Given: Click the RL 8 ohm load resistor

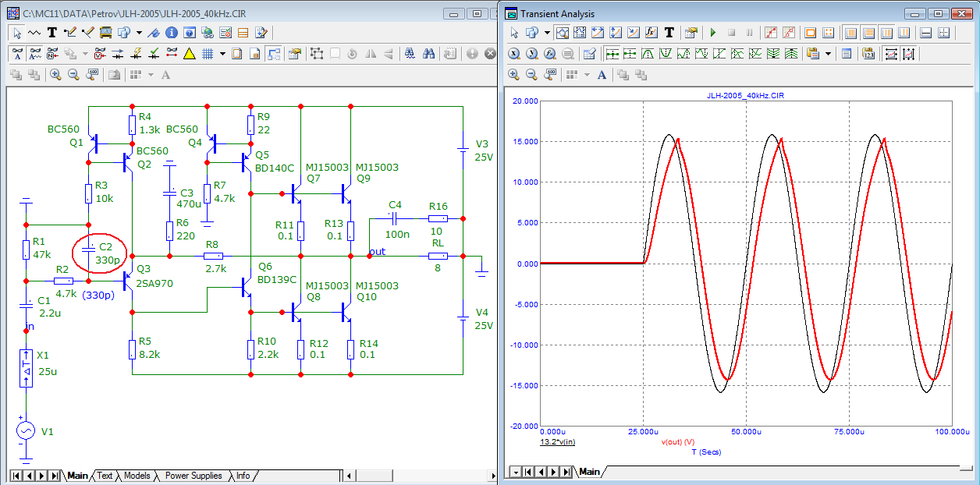Looking at the screenshot, I should [x=438, y=256].
